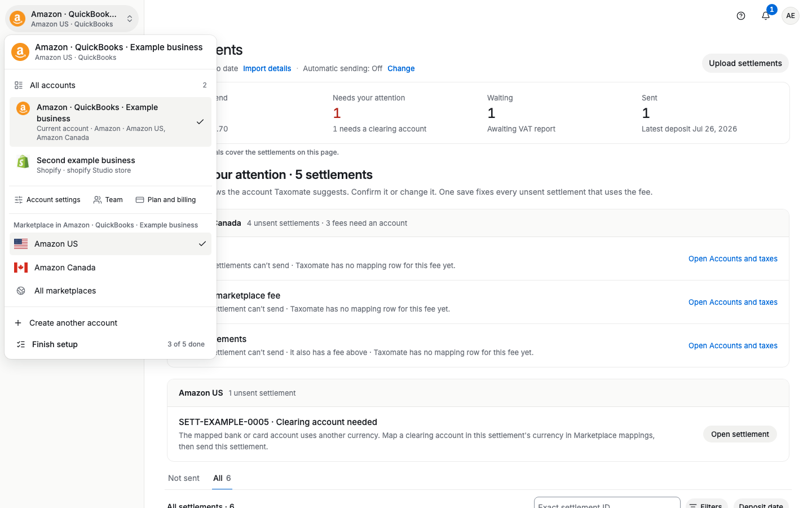Switch to the Not sent tab
The height and width of the screenshot is (508, 812).
[184, 478]
